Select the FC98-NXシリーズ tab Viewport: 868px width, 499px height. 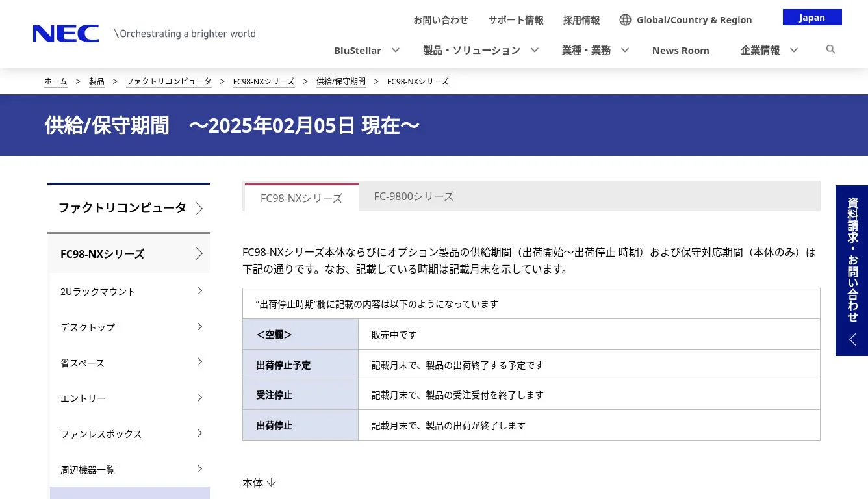point(301,198)
